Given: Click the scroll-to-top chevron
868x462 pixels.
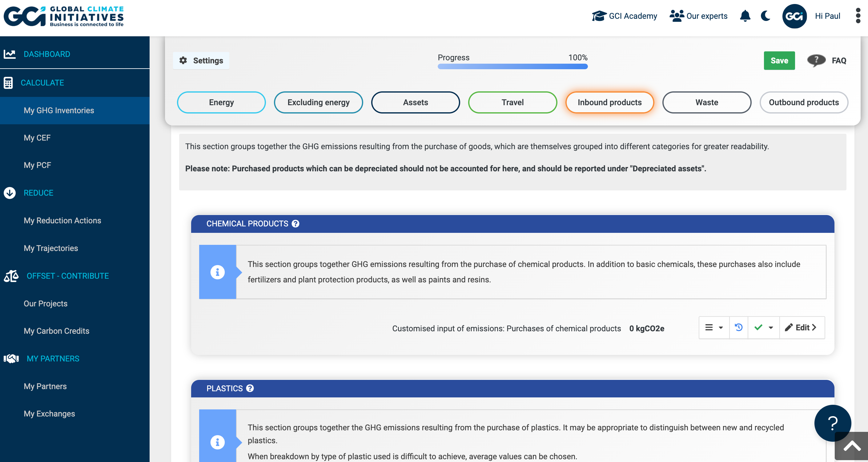Looking at the screenshot, I should 852,446.
